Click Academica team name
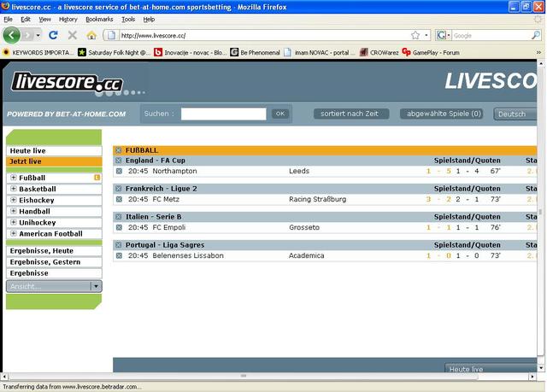 click(x=306, y=255)
